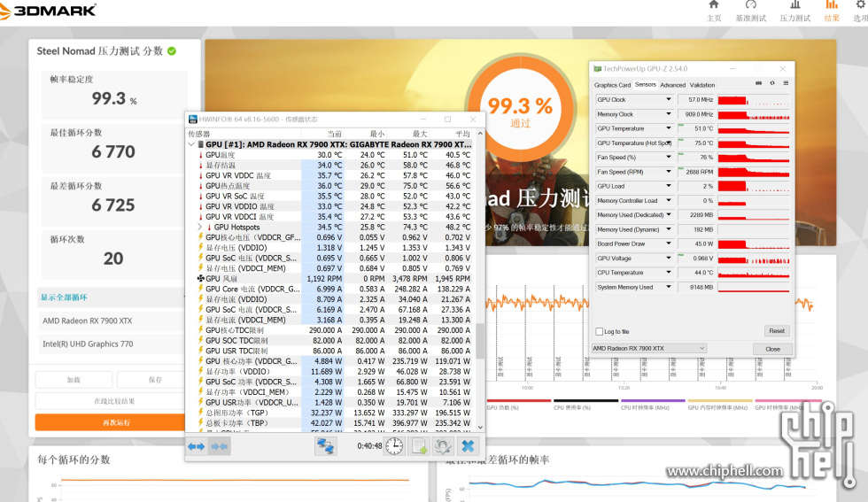Viewport: 868px width, 502px height.
Task: Click the GPU-Z window title icon
Action: tap(597, 69)
